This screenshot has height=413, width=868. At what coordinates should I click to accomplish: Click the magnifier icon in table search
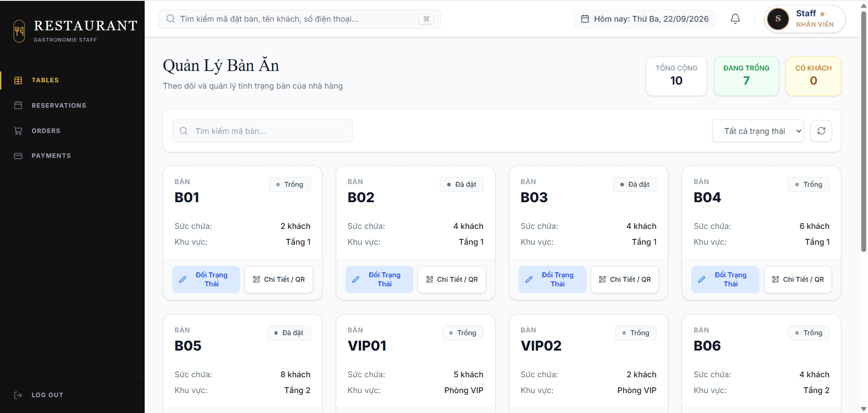point(184,131)
